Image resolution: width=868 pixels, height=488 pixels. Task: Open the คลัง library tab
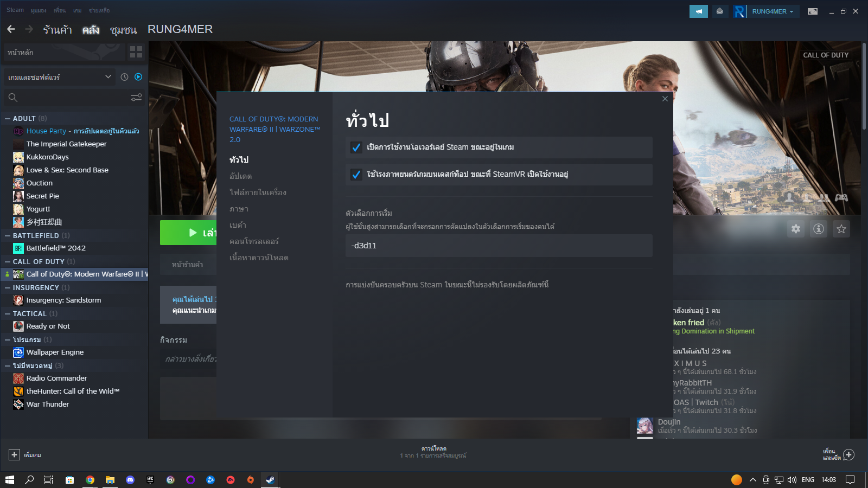[91, 29]
